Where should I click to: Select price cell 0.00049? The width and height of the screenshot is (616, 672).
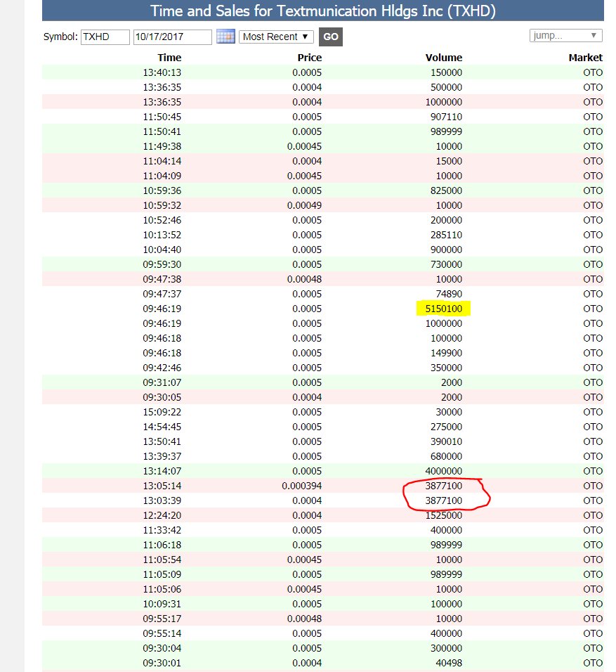[304, 205]
